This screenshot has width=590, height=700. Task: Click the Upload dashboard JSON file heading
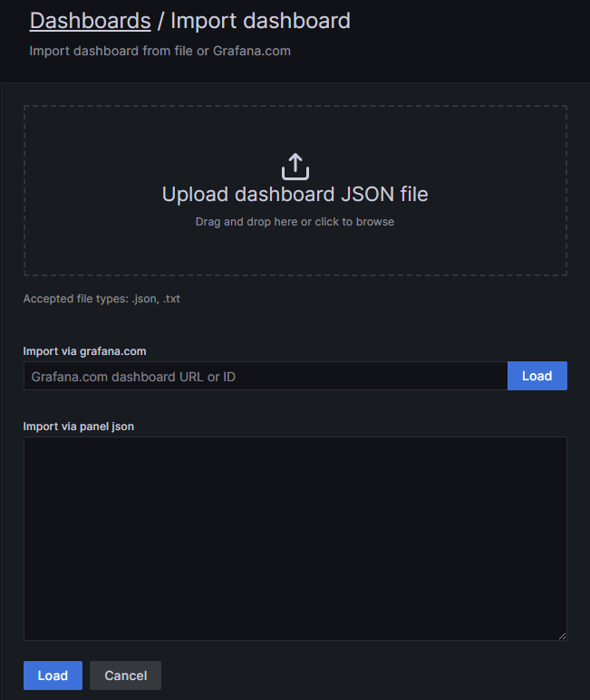pyautogui.click(x=295, y=194)
